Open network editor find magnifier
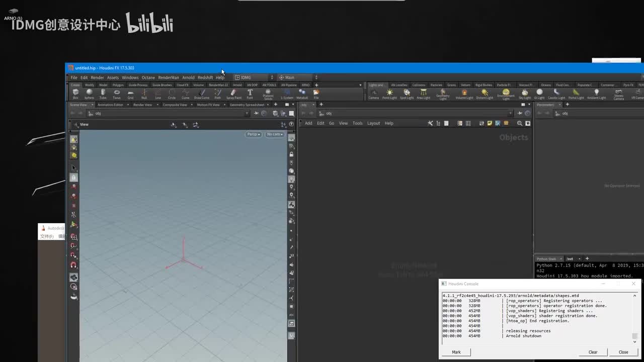This screenshot has width=644, height=362. point(520,123)
